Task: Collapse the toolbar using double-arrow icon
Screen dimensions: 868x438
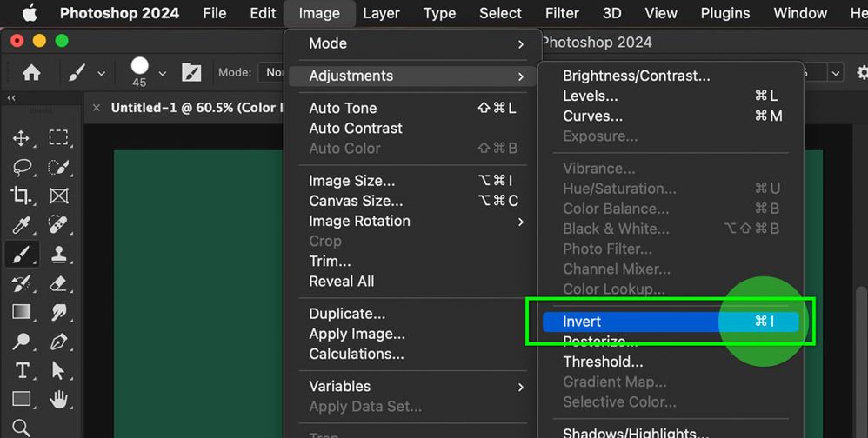Action: point(11,98)
